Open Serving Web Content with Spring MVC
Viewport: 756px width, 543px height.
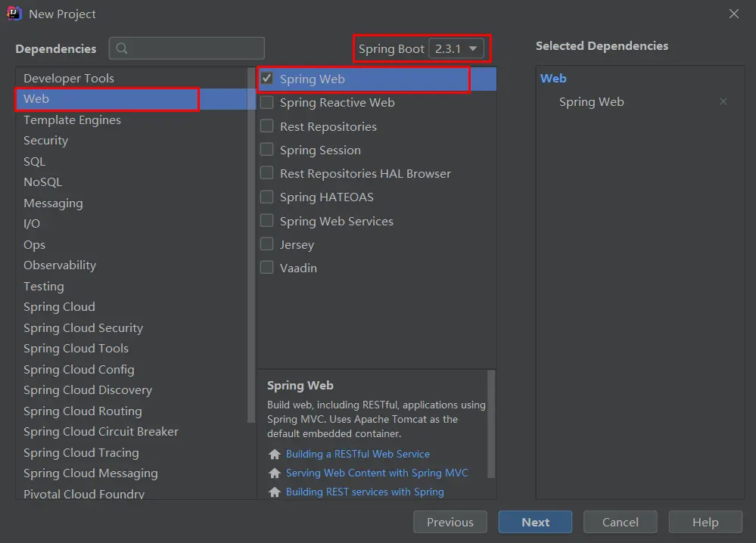pos(377,473)
